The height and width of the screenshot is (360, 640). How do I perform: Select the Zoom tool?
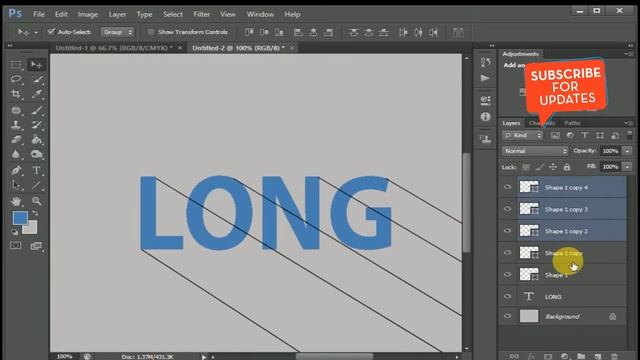tap(37, 201)
